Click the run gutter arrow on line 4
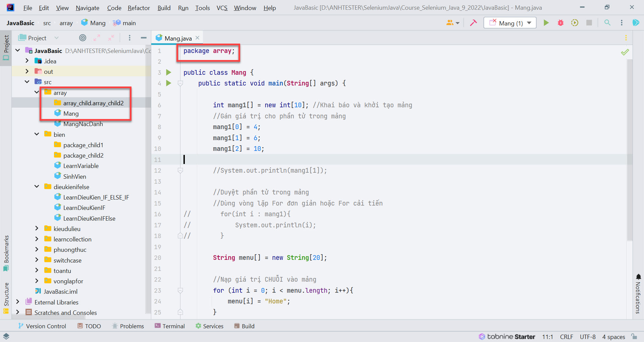 coord(169,83)
